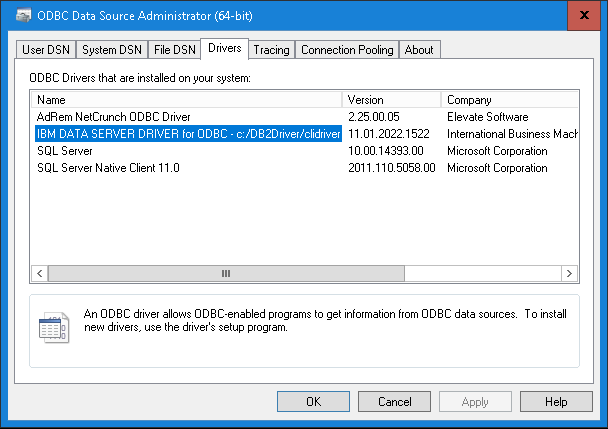Screen dimensions: 608x429
Task: Close the ODBC Data Source Administrator window
Action: coord(584,15)
